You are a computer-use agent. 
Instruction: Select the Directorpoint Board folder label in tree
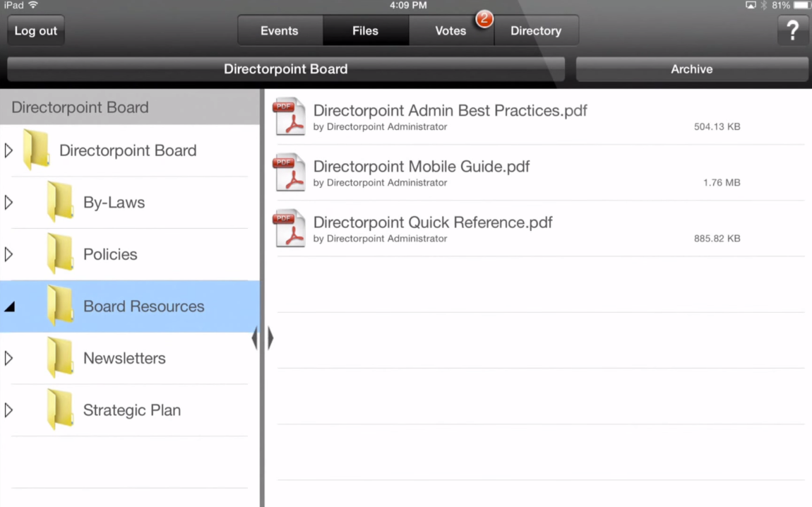(x=128, y=150)
